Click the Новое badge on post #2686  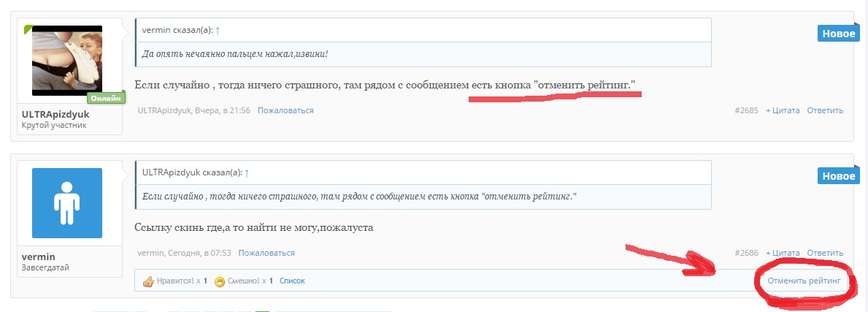838,176
